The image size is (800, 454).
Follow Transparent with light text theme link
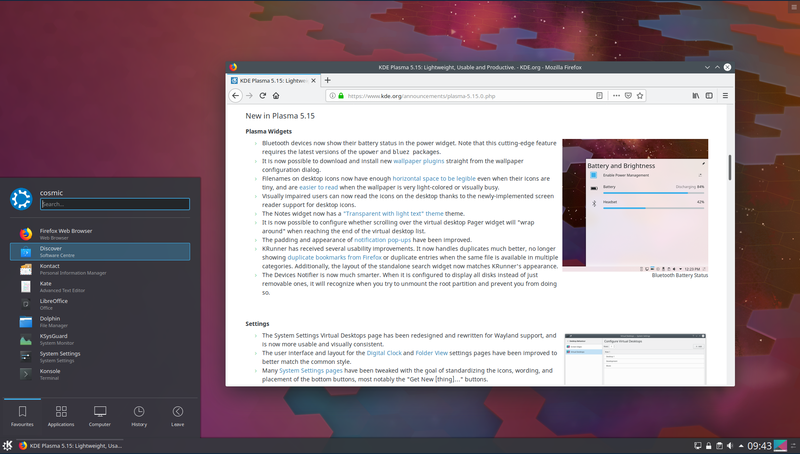(x=393, y=214)
